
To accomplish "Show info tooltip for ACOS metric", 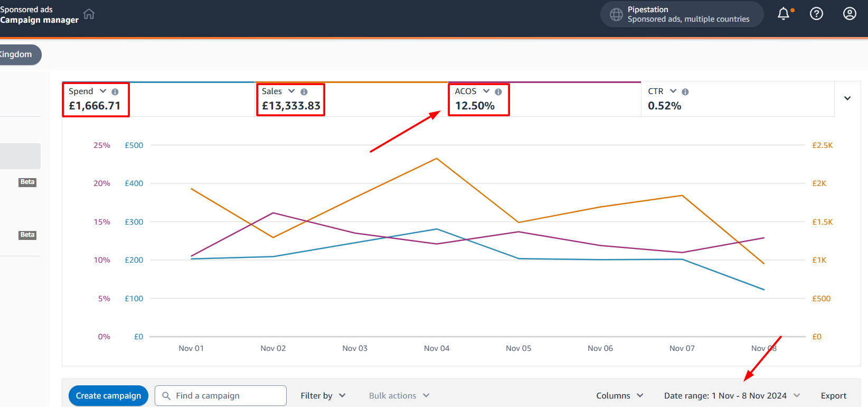I will pos(498,92).
